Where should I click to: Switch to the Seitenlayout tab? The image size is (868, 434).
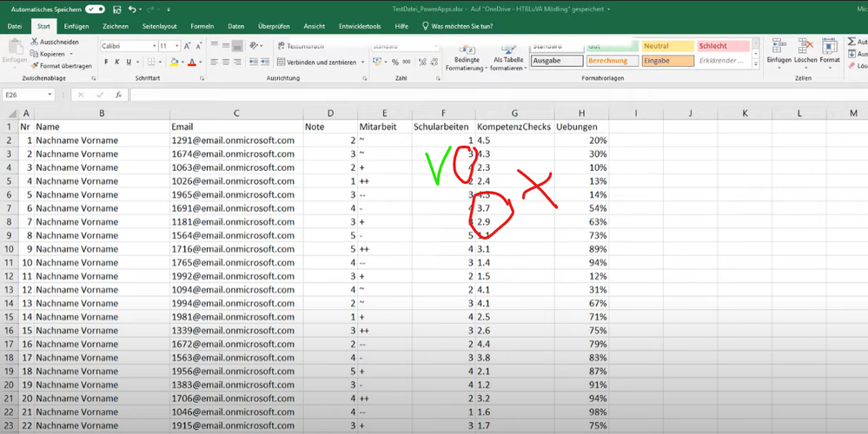pyautogui.click(x=159, y=26)
